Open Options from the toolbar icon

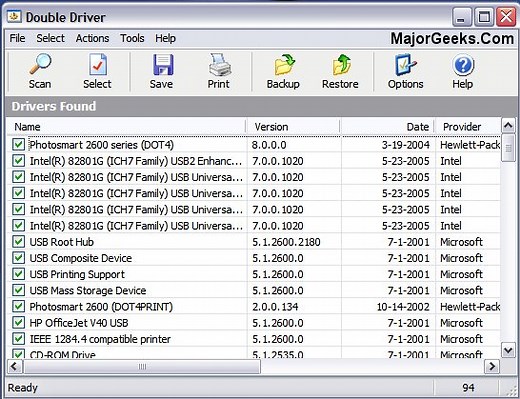coord(405,65)
